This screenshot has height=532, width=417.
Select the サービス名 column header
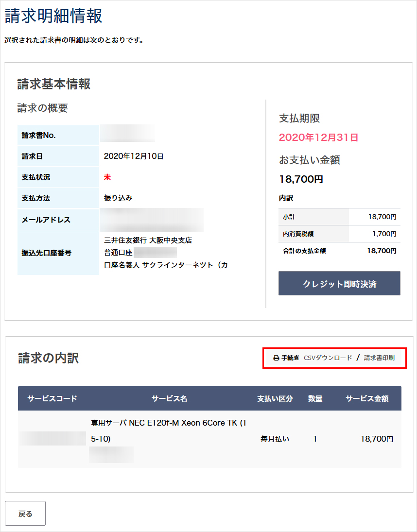click(x=169, y=399)
